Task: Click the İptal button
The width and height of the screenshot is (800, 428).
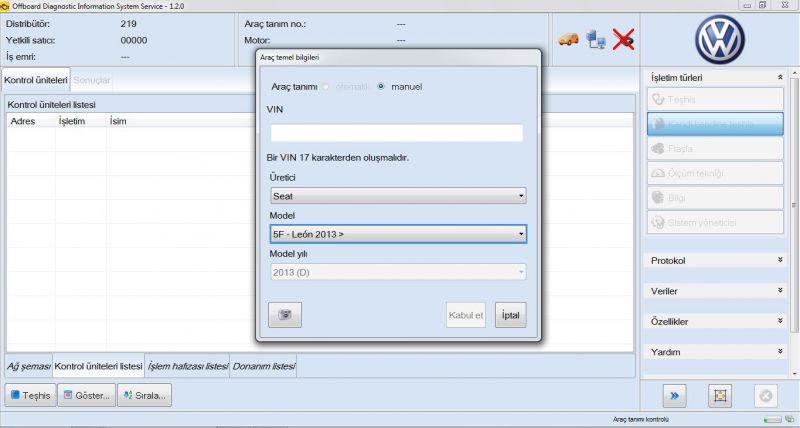Action: pyautogui.click(x=510, y=315)
